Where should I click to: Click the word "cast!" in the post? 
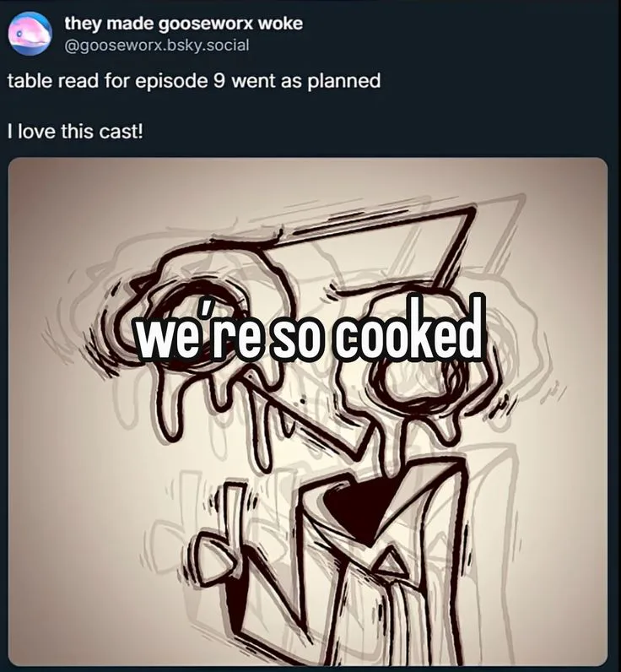(x=120, y=132)
